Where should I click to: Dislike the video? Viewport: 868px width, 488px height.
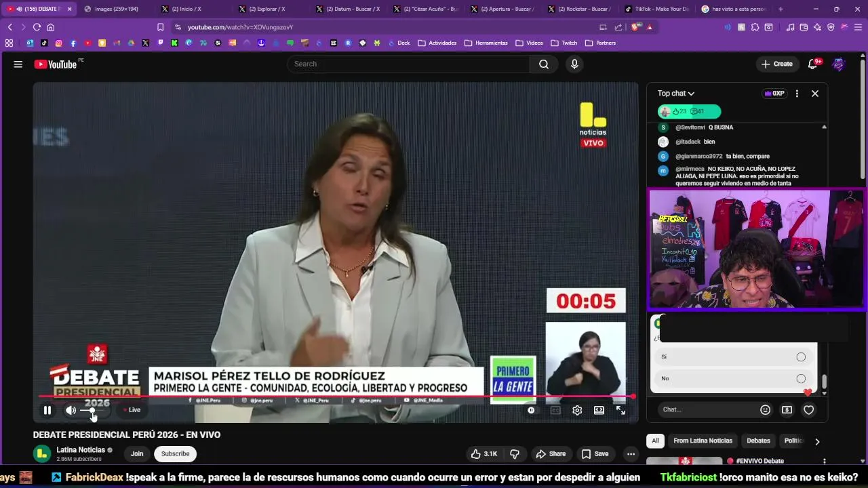click(x=515, y=453)
